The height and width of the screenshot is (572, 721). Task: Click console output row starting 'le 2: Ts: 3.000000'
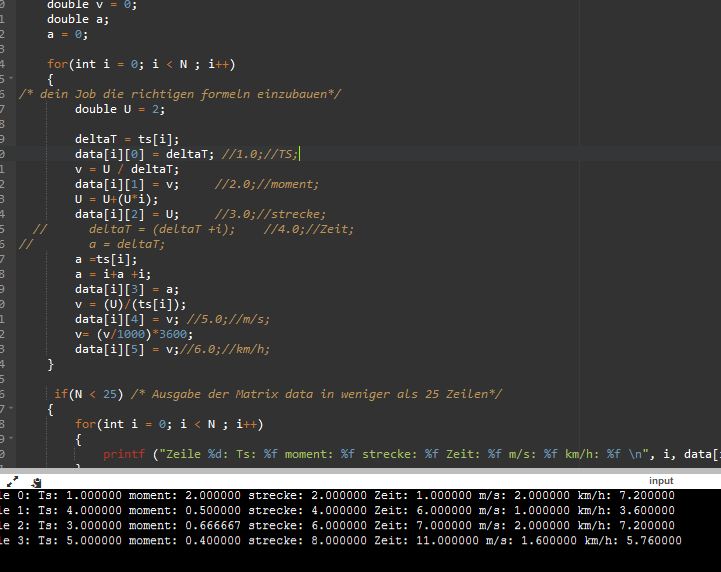pos(338,526)
